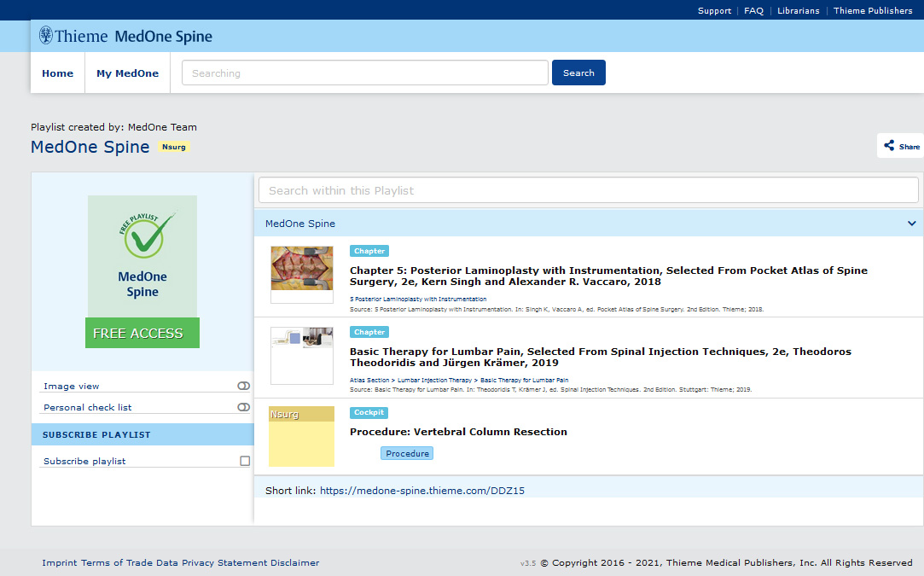Click the Cockpit label badge
Viewport: 924px width, 576px height.
(369, 413)
